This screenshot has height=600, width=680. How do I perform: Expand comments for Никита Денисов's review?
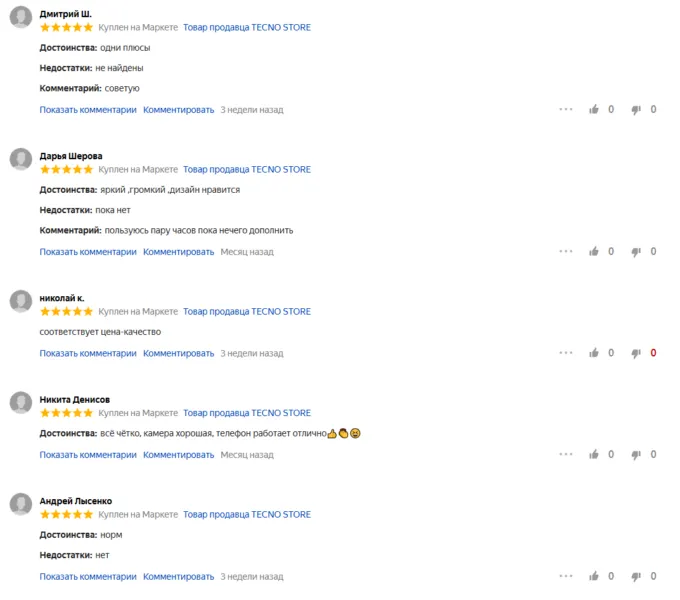click(88, 455)
